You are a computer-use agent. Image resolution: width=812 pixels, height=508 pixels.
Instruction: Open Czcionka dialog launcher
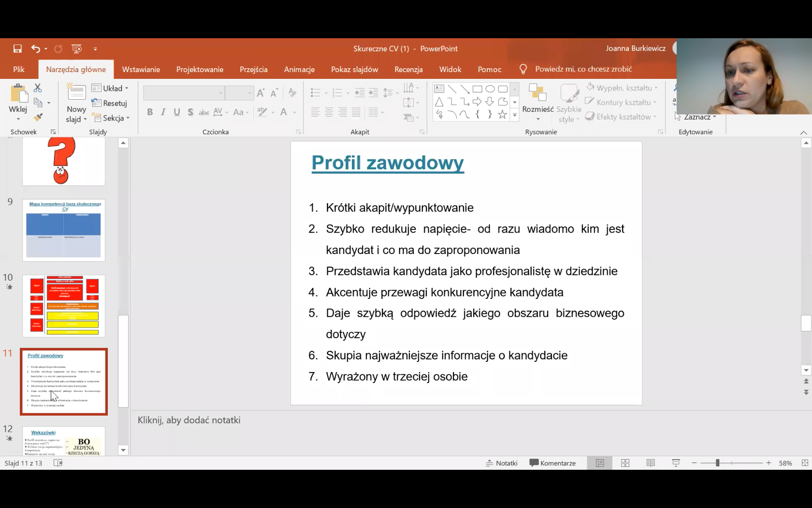(298, 132)
